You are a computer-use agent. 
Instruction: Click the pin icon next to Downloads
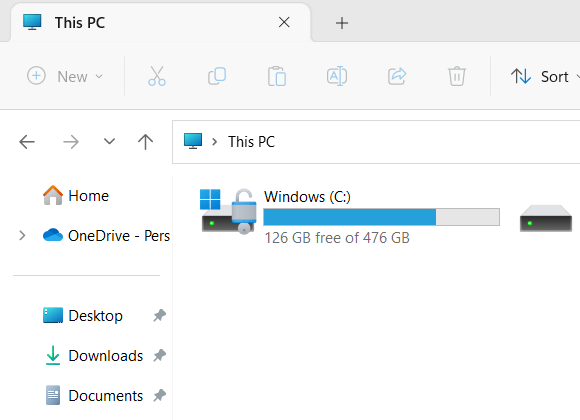point(159,356)
